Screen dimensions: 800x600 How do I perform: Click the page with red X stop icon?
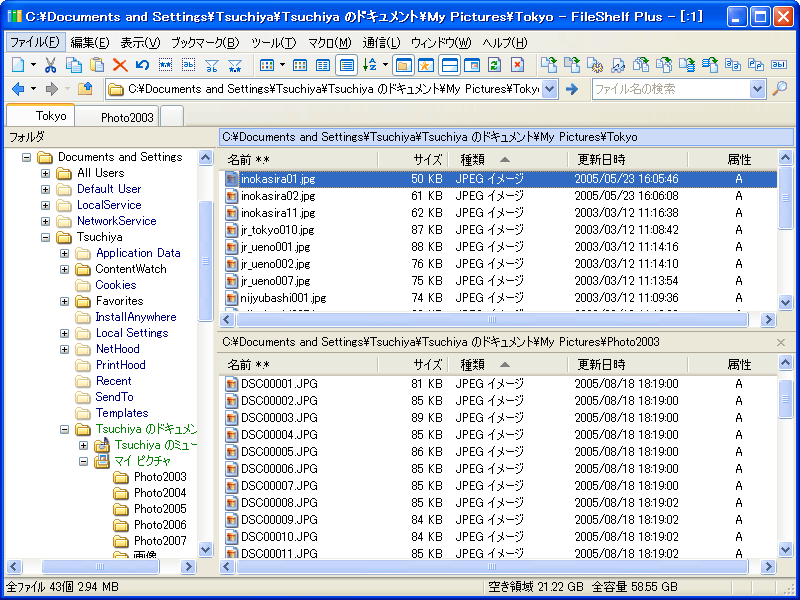tap(517, 65)
